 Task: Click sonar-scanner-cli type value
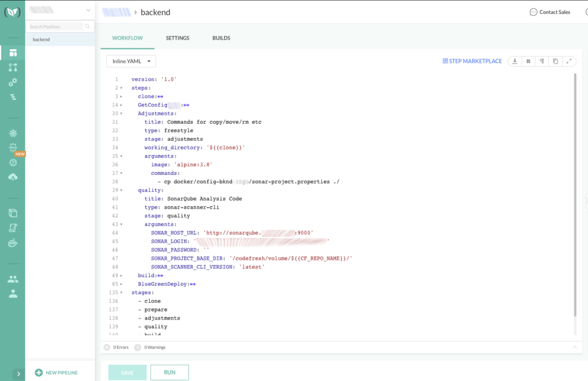pyautogui.click(x=192, y=207)
